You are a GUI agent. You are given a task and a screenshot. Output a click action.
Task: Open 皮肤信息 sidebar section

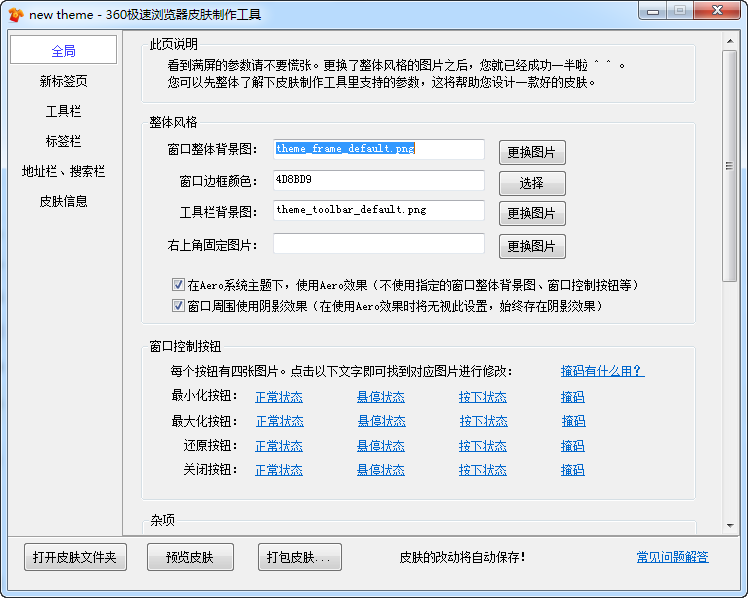63,201
